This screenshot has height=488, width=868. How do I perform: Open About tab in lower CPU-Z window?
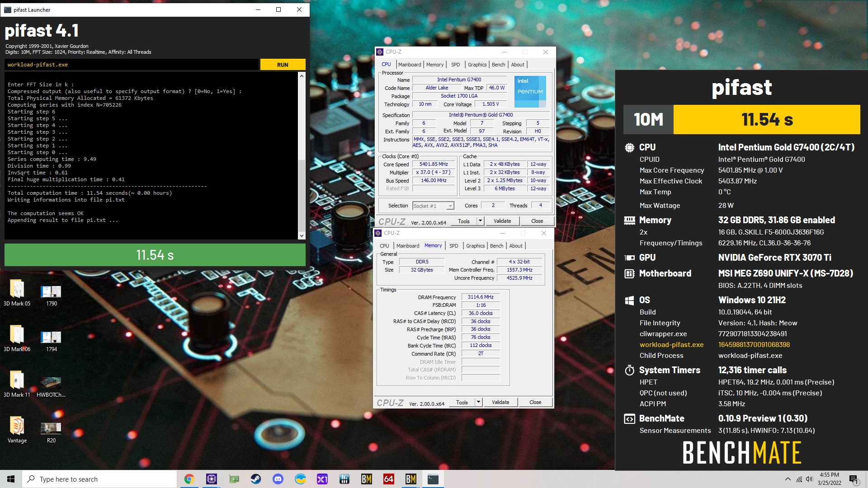516,246
